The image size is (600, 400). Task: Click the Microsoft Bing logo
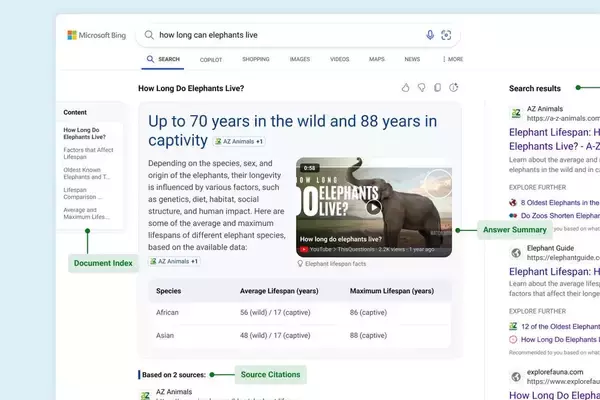(95, 35)
